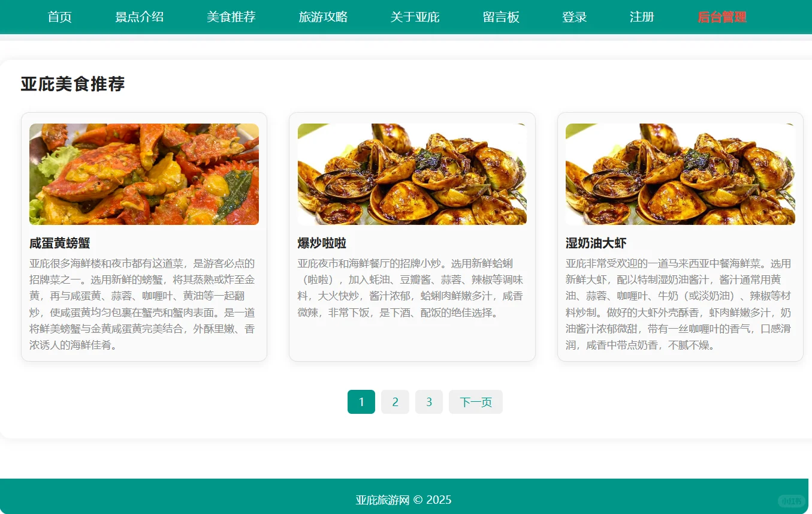Open the 景点介绍 page

pos(140,17)
